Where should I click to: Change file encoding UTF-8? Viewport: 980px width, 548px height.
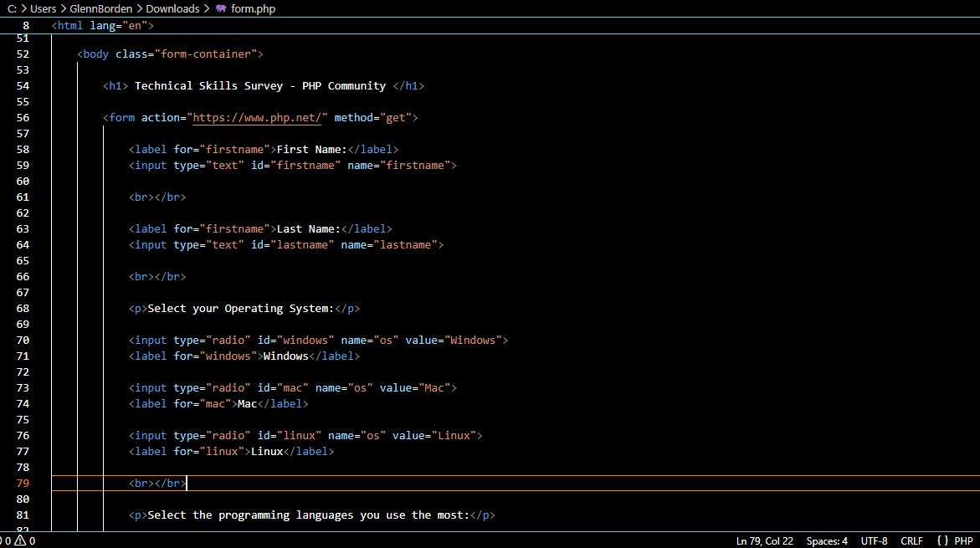(874, 540)
